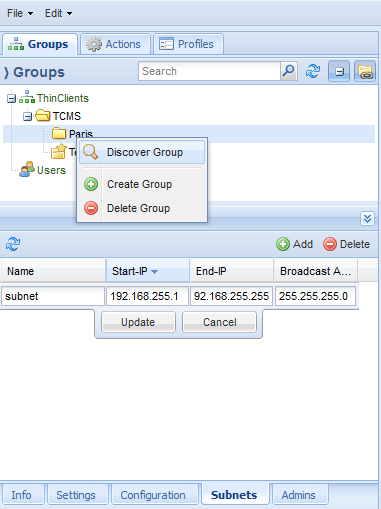Select the Users node icon
The height and width of the screenshot is (509, 381).
tap(27, 169)
